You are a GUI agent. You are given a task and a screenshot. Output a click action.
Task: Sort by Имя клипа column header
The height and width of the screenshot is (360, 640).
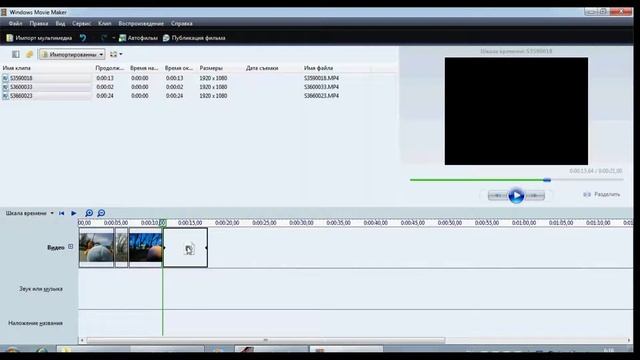[17, 68]
